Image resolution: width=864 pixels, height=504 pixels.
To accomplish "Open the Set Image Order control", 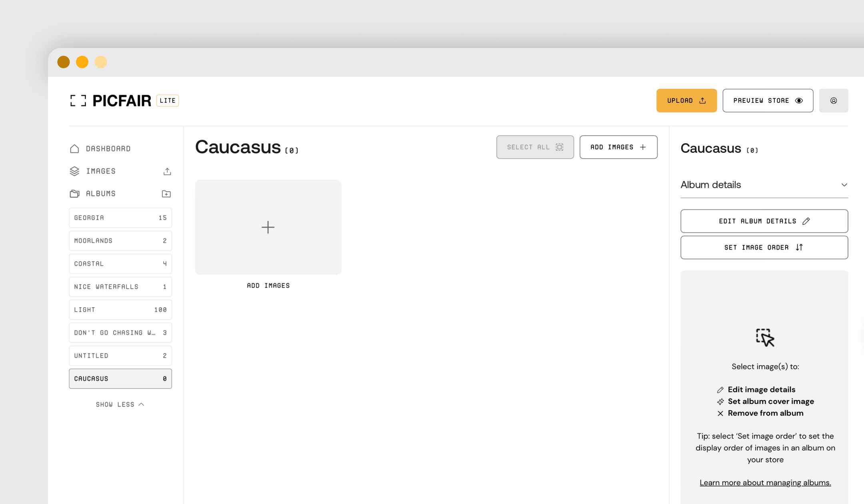I will click(764, 247).
